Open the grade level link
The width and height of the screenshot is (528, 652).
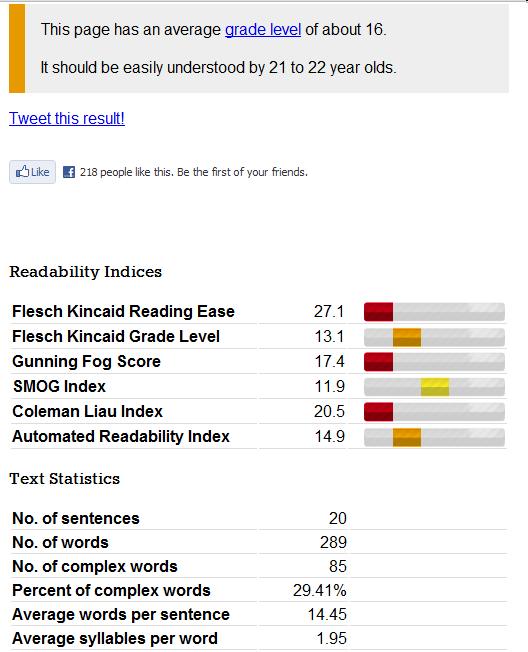pos(263,30)
